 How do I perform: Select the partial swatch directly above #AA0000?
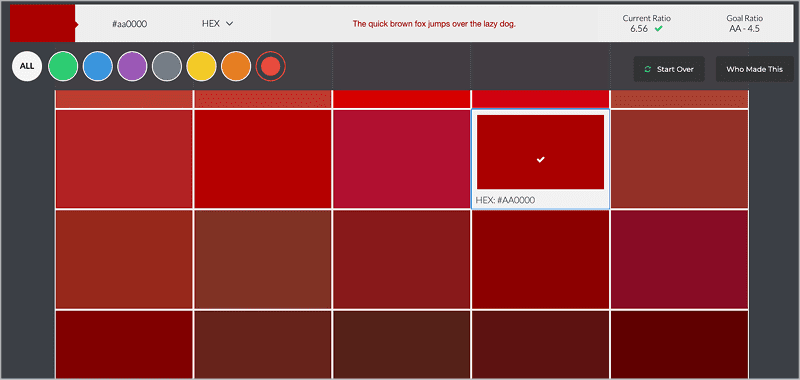[540, 99]
